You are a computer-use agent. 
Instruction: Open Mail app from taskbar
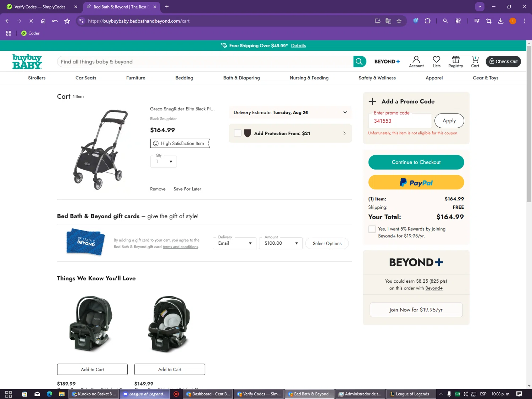pos(37,394)
